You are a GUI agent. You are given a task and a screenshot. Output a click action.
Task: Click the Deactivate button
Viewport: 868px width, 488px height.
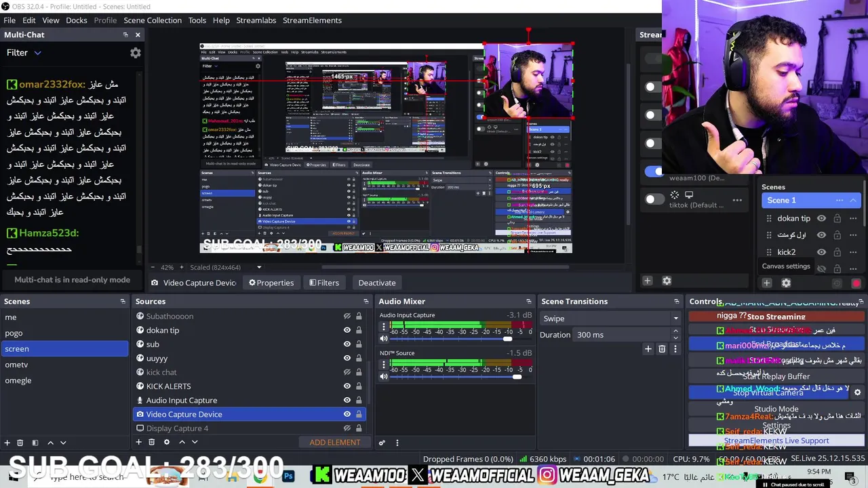[377, 283]
